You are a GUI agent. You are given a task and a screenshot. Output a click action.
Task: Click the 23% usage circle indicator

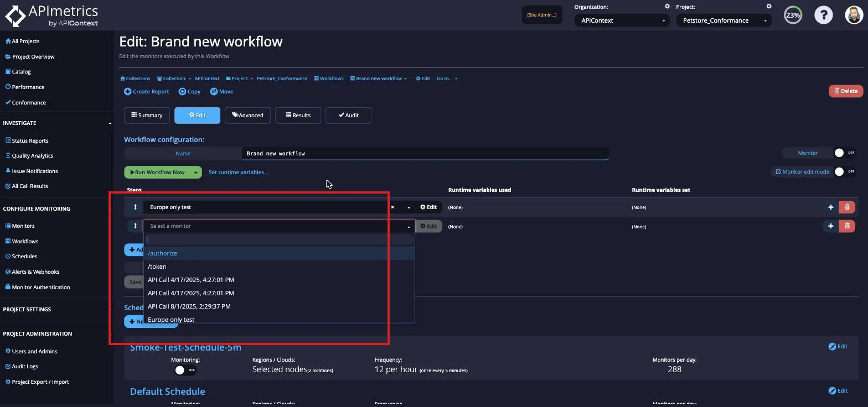pos(793,15)
